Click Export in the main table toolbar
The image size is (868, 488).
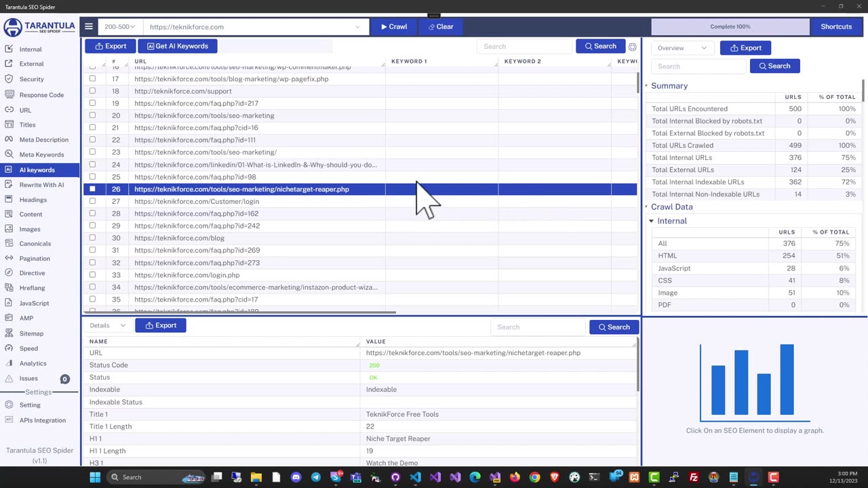(111, 46)
